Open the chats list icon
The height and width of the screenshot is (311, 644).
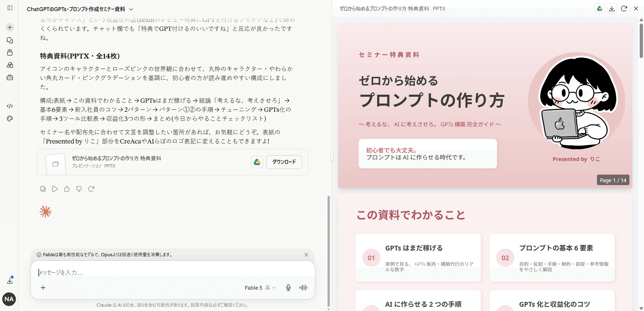pyautogui.click(x=10, y=40)
